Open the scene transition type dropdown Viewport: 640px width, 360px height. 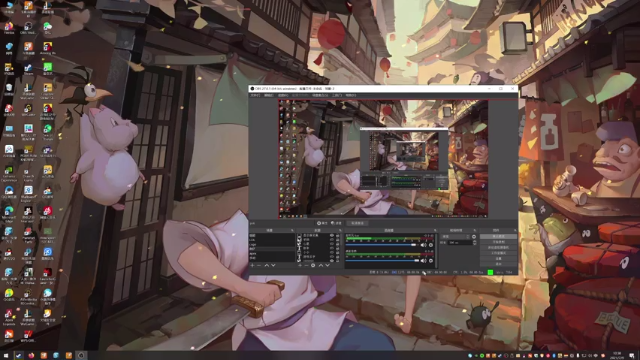coord(456,237)
